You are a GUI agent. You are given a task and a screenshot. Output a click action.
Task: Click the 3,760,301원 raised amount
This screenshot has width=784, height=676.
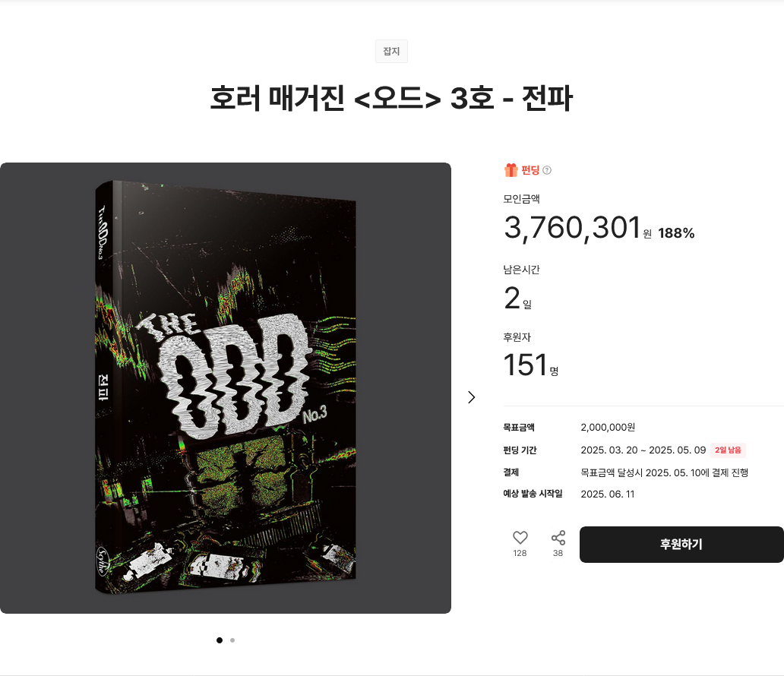tap(578, 228)
